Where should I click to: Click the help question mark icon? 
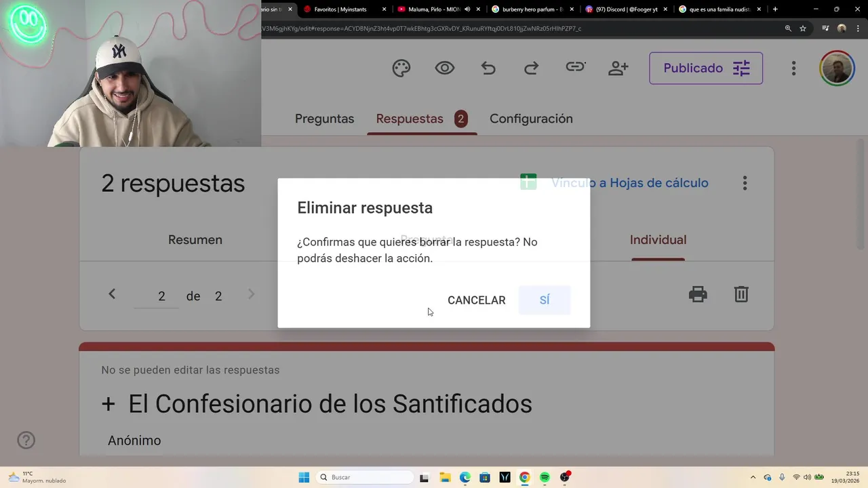26,441
